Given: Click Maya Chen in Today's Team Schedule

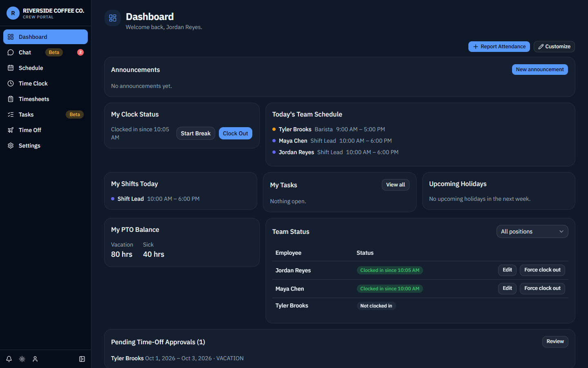Looking at the screenshot, I should pyautogui.click(x=293, y=141).
